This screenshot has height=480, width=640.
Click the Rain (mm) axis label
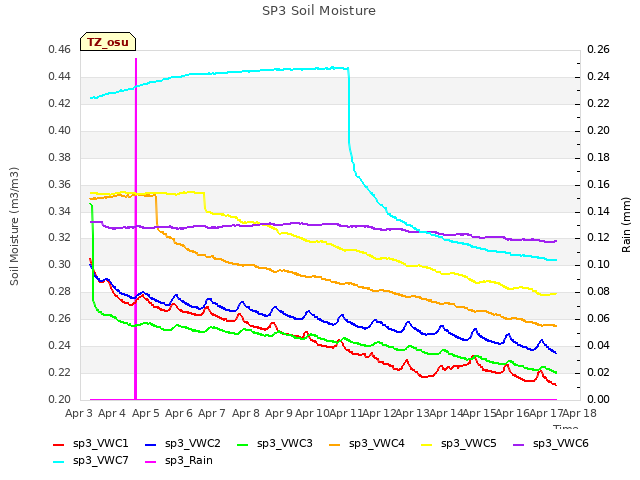click(626, 225)
